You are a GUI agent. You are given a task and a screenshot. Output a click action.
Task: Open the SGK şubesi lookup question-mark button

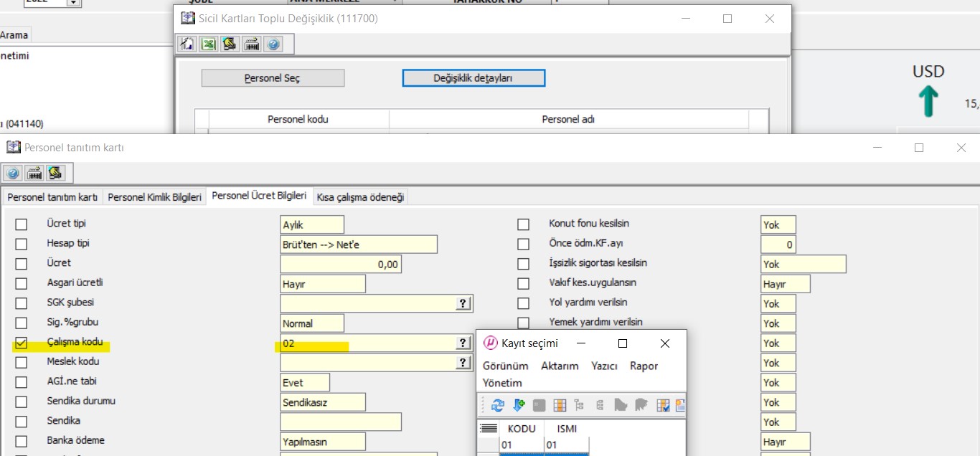[463, 304]
